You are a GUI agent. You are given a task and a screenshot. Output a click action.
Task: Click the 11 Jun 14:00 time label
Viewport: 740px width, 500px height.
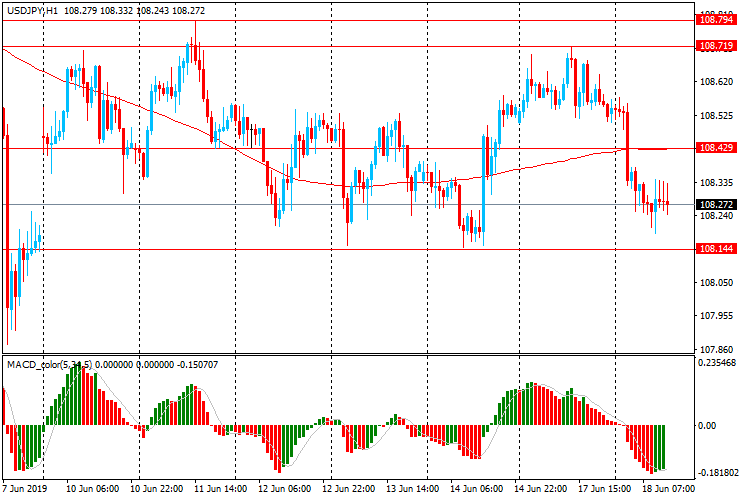[x=220, y=488]
